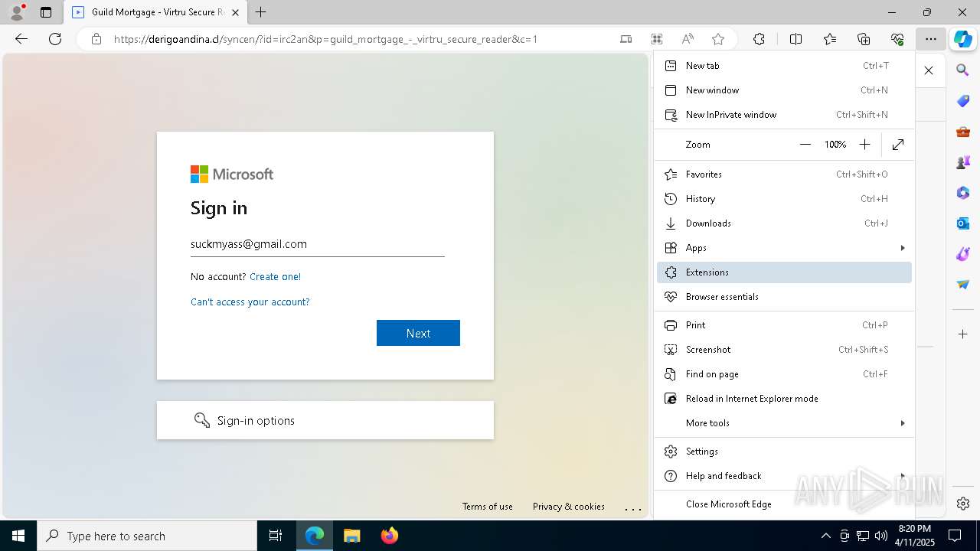The height and width of the screenshot is (551, 980).
Task: Choose Browser essentials menu item
Action: 784,297
